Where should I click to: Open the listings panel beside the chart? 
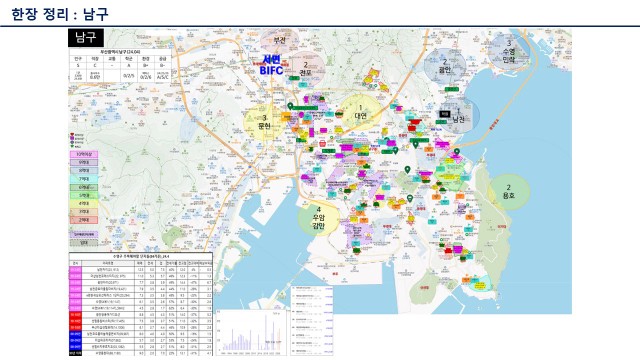(x=312, y=320)
